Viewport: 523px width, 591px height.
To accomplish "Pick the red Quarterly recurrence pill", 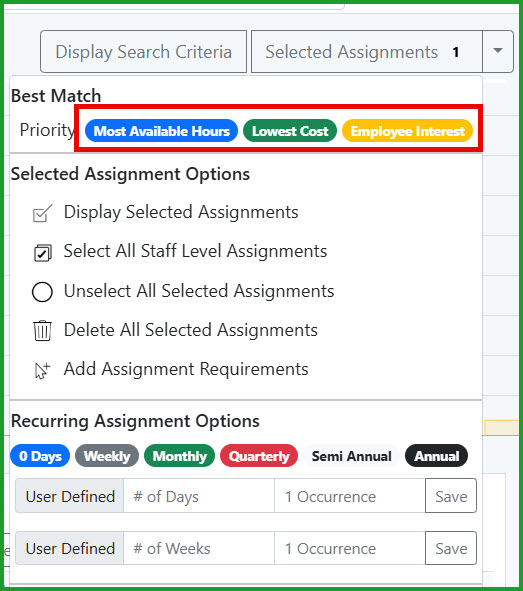I will tap(259, 456).
